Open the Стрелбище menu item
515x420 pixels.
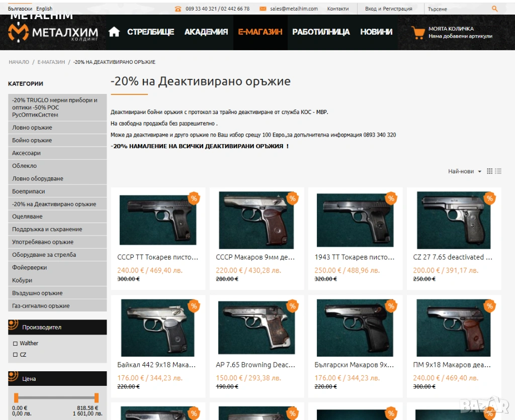tap(150, 32)
